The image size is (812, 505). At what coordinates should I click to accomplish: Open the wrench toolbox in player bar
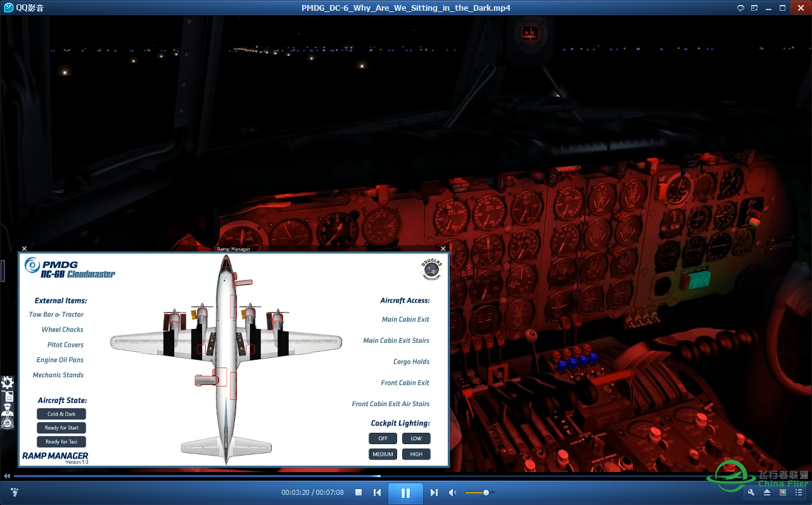[x=751, y=492]
